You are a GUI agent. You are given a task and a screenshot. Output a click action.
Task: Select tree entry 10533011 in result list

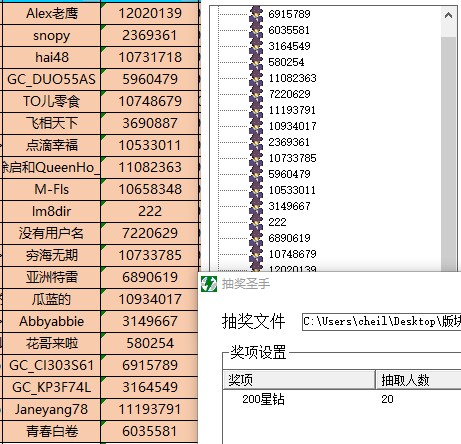[x=292, y=190]
